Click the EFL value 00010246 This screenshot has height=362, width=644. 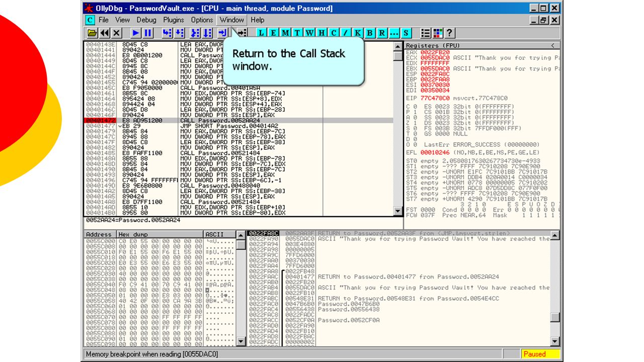pyautogui.click(x=435, y=152)
